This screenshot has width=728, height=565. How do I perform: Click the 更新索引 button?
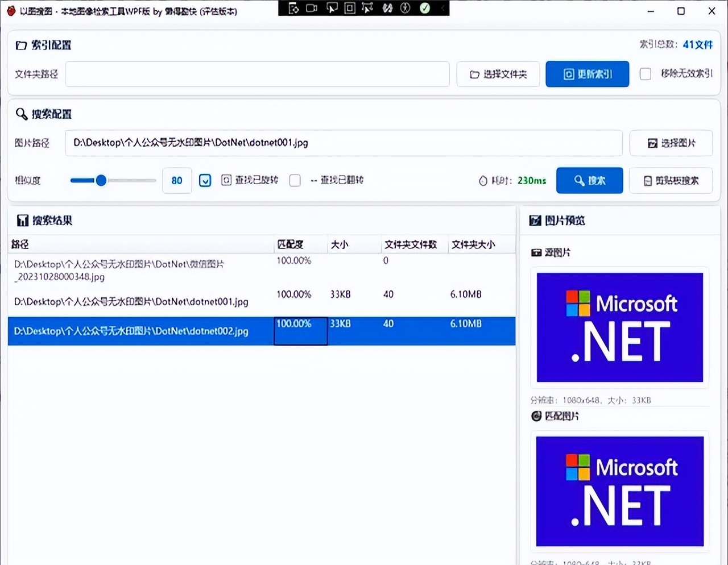coord(587,74)
